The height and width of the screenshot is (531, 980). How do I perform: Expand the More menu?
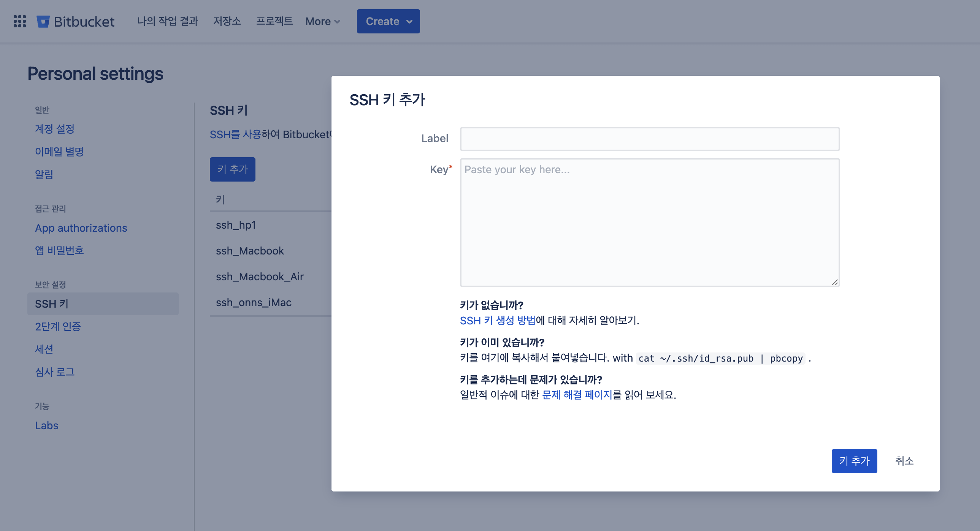(x=322, y=21)
